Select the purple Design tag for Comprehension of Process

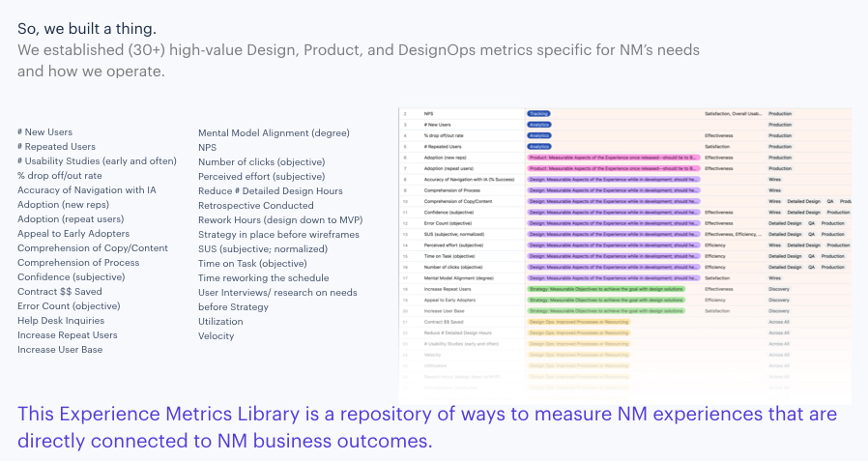point(613,190)
